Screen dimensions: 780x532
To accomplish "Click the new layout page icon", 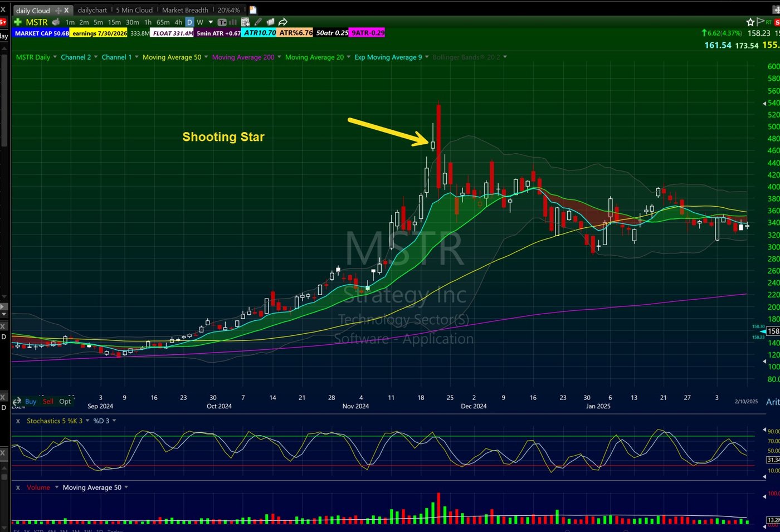I will (253, 10).
